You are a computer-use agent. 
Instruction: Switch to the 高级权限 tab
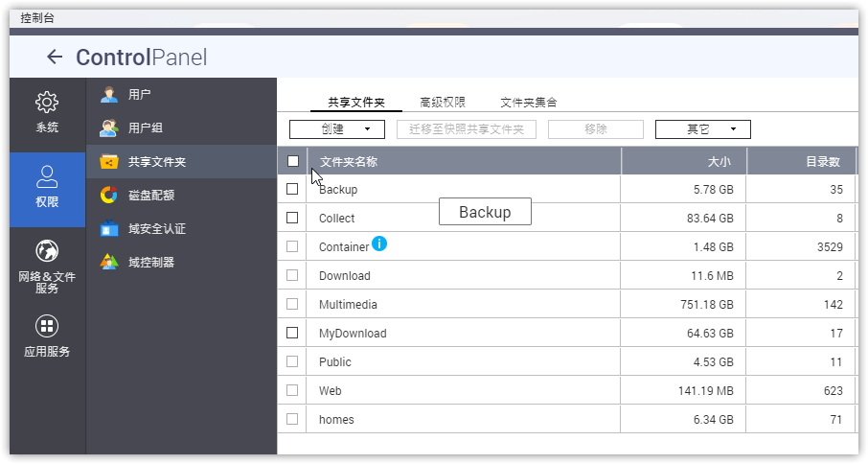[x=443, y=103]
